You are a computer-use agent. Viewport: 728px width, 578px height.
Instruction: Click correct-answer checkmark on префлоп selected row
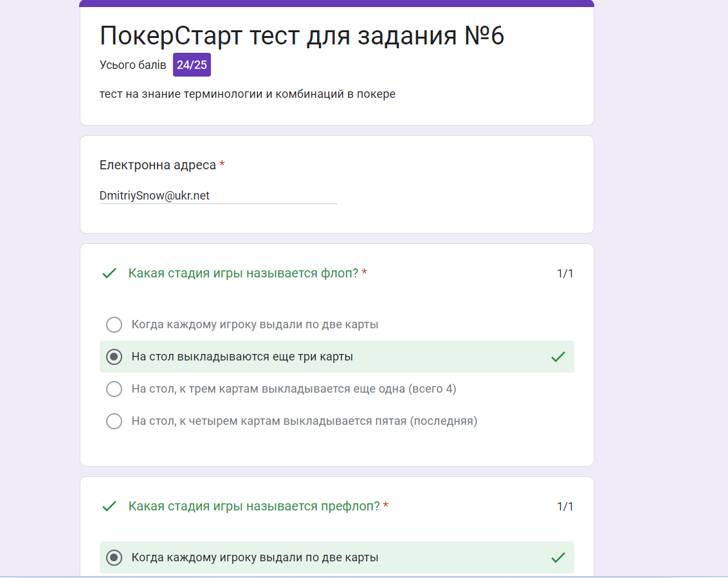(558, 557)
